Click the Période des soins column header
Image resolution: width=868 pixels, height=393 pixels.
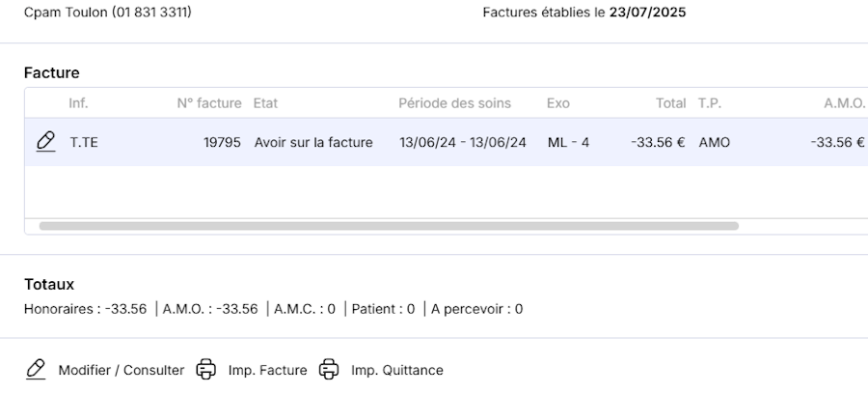tap(454, 103)
